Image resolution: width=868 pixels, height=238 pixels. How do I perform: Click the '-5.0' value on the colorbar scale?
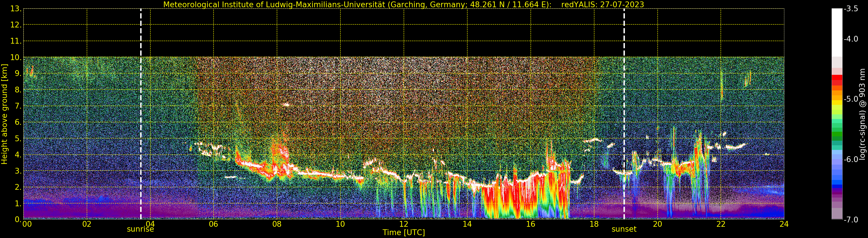[x=851, y=99]
